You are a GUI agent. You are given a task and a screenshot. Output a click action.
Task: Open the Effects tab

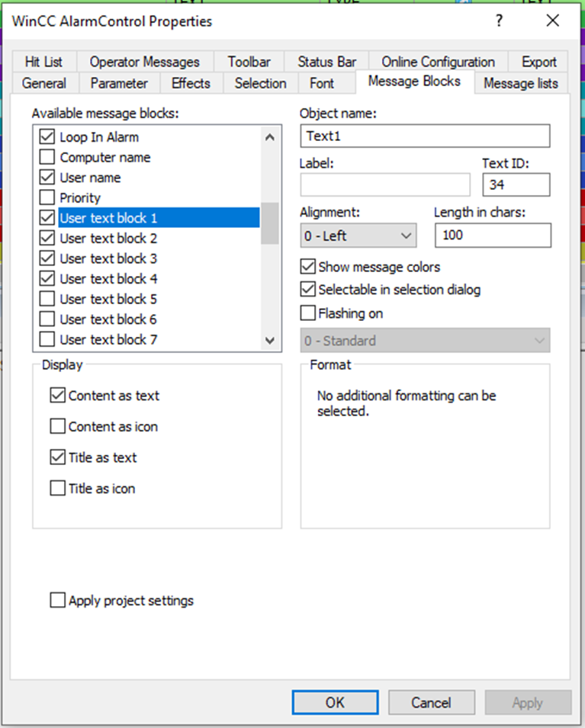pyautogui.click(x=191, y=83)
